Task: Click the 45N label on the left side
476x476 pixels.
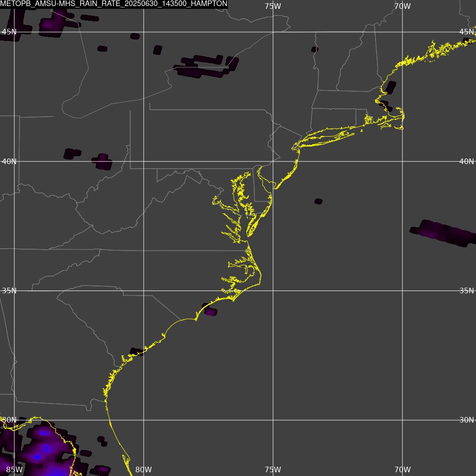Action: (x=9, y=32)
